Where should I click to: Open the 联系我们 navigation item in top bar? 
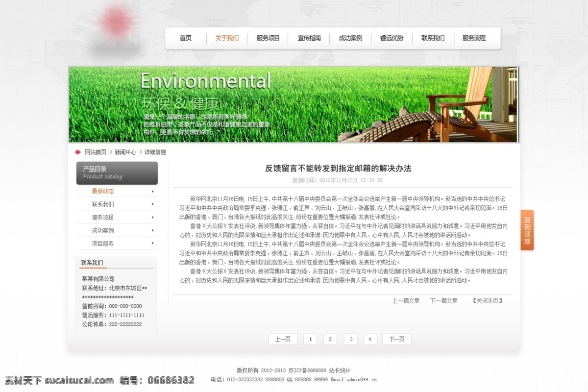click(x=433, y=38)
